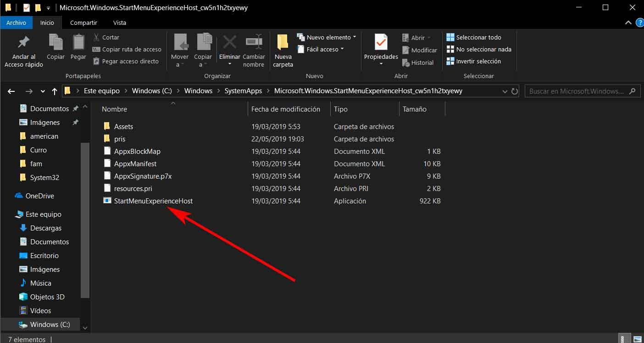Viewport: 644px width, 343px height.
Task: Click Cambiar nombre to rename
Action: (x=254, y=51)
